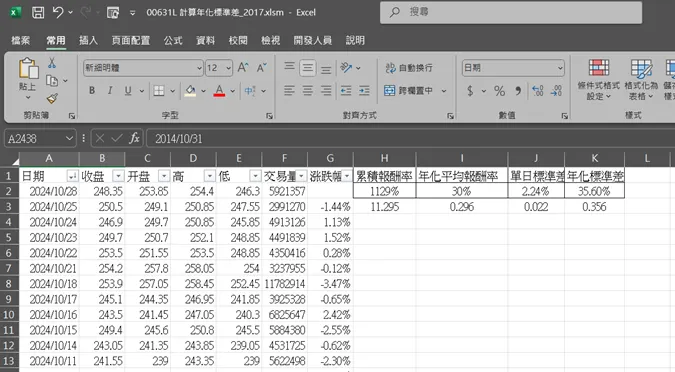Switch to the 開發人員 developer tab
675x372 pixels.
313,40
